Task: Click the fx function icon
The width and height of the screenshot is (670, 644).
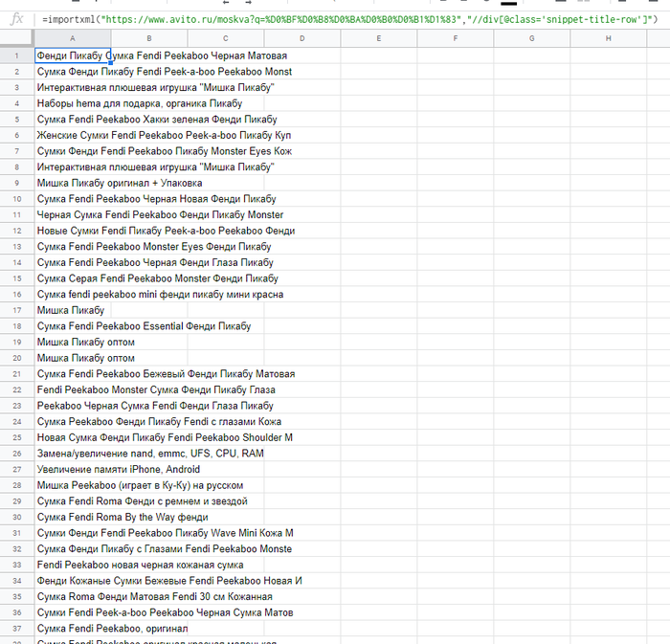Action: point(16,19)
